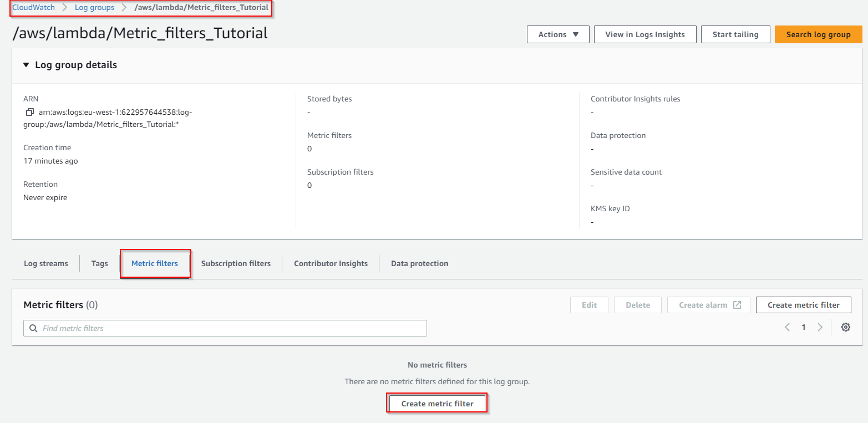Click the CloudWatch breadcrumb home link
Screen dimensions: 868x423
pyautogui.click(x=33, y=7)
